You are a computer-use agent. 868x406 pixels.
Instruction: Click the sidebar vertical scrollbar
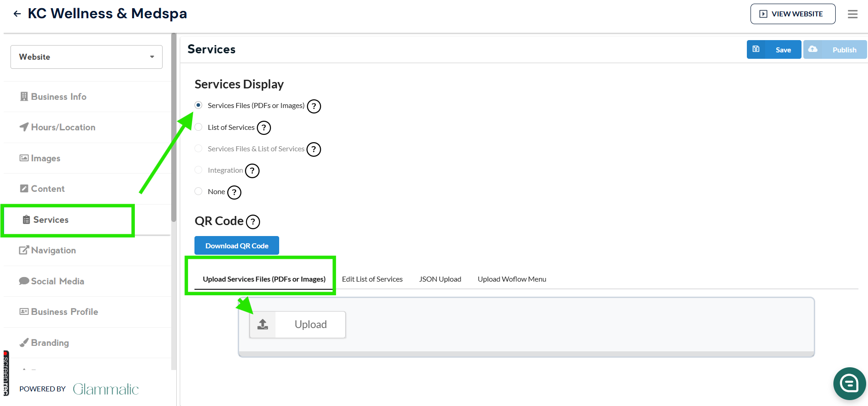(174, 128)
